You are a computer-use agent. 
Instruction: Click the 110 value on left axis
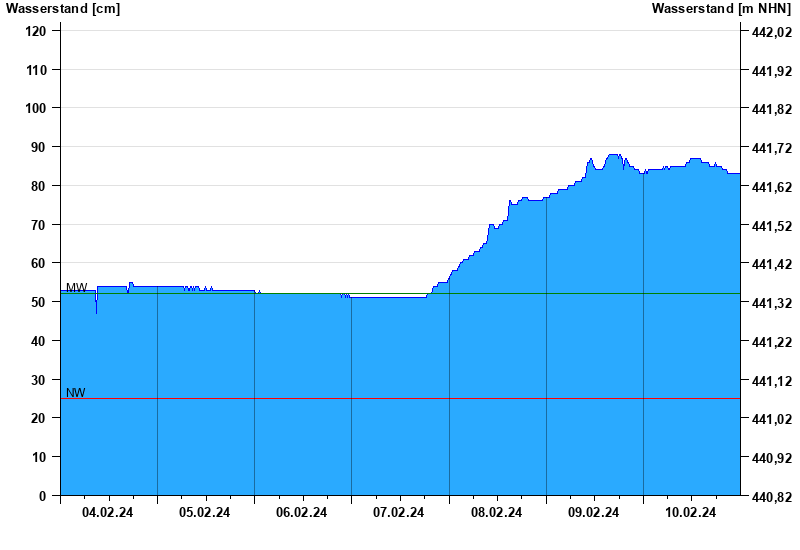point(36,70)
